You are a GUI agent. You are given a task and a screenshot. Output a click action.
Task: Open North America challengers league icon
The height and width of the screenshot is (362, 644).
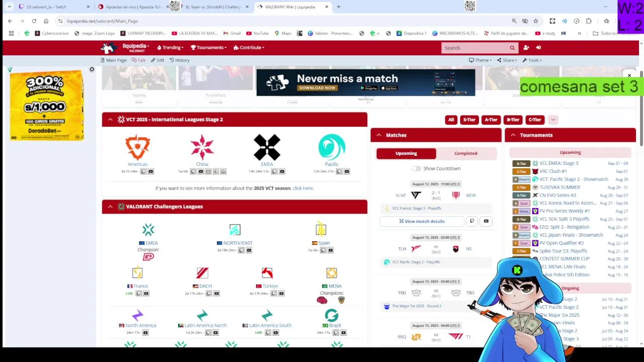point(137,315)
